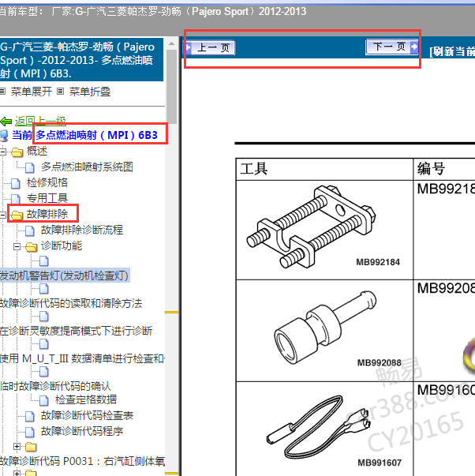Click the icon beside 菜单展开

[x=2, y=91]
